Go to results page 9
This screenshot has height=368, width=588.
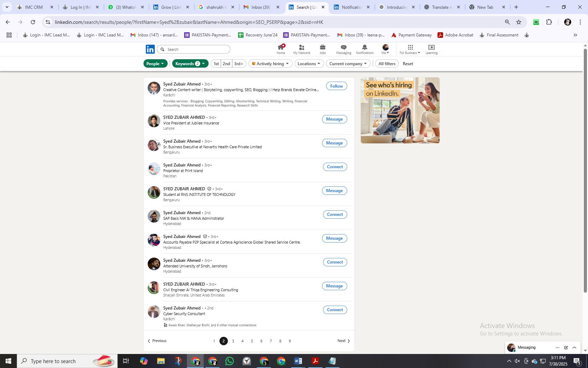pos(290,341)
